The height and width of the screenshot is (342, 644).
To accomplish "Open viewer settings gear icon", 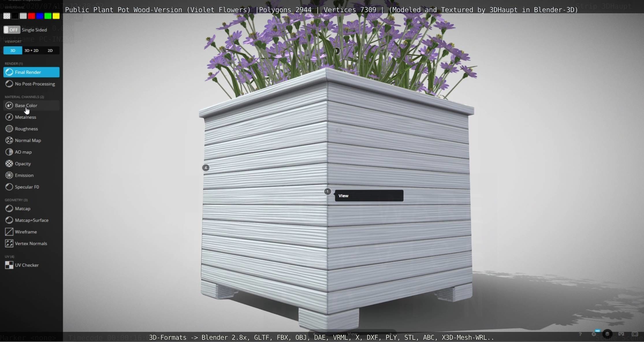I will [x=594, y=334].
